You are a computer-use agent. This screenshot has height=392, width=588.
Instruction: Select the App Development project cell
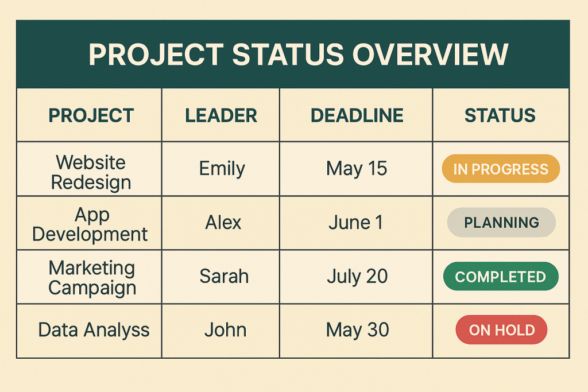click(x=89, y=223)
